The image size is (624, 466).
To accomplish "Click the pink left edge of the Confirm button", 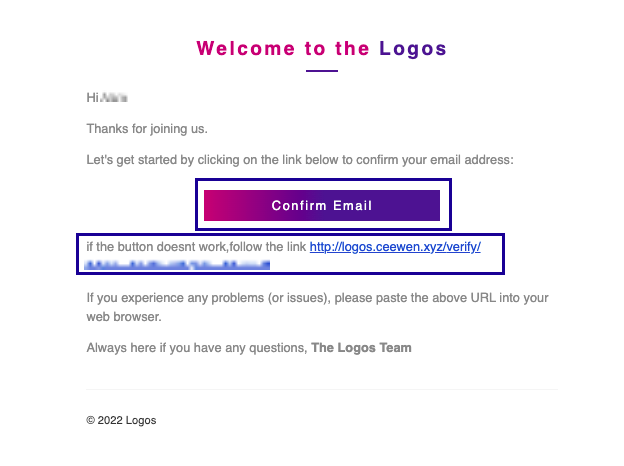I will (211, 205).
